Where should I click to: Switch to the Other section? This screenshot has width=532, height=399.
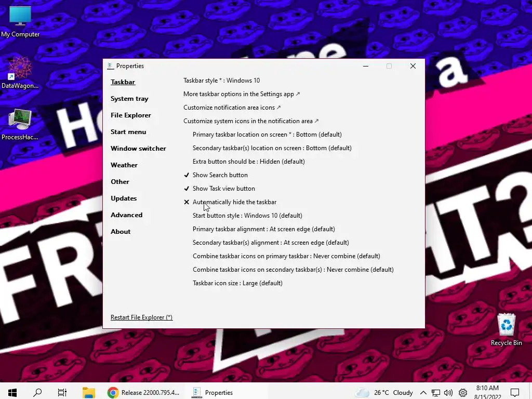pos(120,182)
